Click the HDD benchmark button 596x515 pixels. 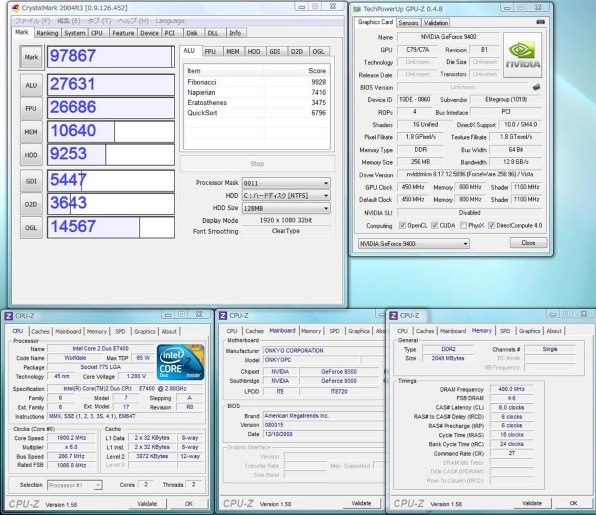[x=31, y=155]
